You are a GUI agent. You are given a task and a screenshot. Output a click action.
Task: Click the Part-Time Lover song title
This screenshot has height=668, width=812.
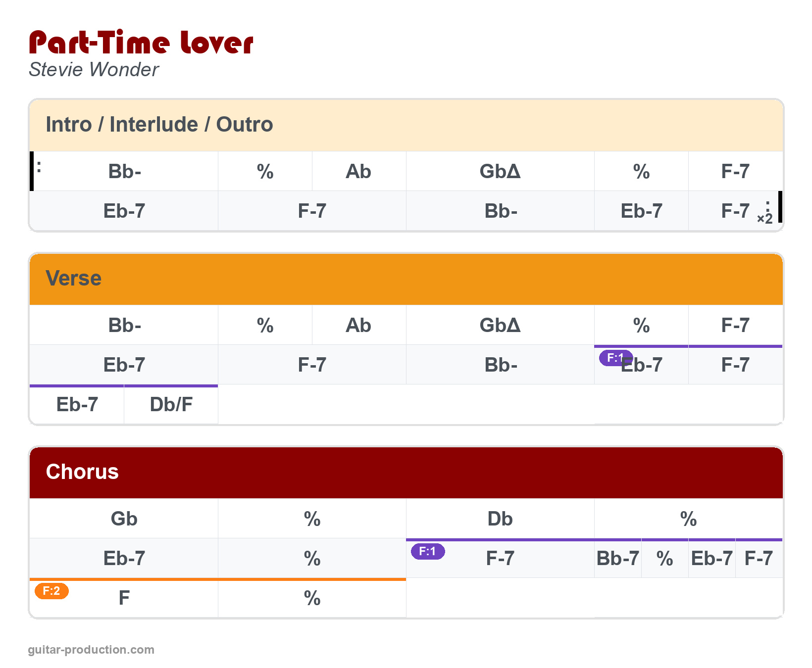coord(141,43)
